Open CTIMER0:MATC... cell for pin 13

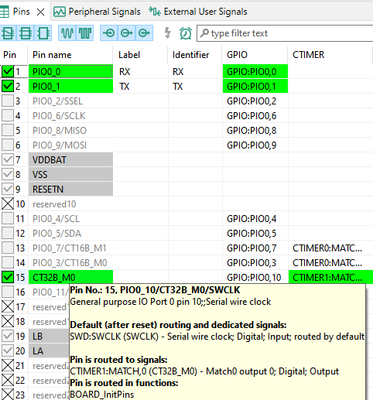[x=330, y=248]
